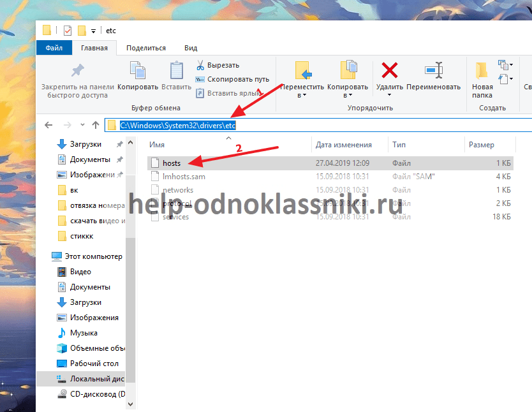Click the hosts row size 1 КБ
Image resolution: width=532 pixels, height=412 pixels.
503,163
